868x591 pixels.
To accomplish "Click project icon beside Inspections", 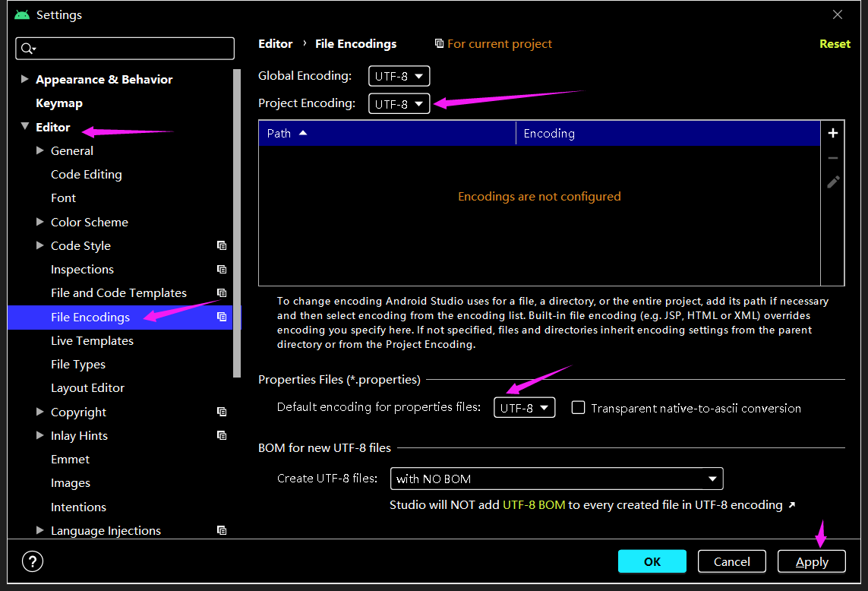I will (222, 269).
